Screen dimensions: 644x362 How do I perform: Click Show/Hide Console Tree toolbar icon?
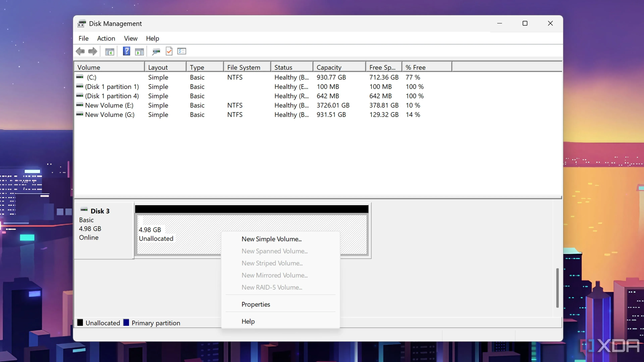[110, 52]
